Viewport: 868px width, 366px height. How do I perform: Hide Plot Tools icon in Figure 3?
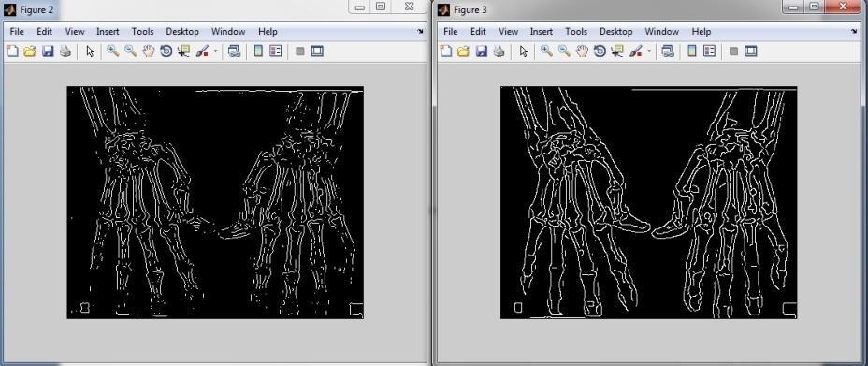[733, 51]
